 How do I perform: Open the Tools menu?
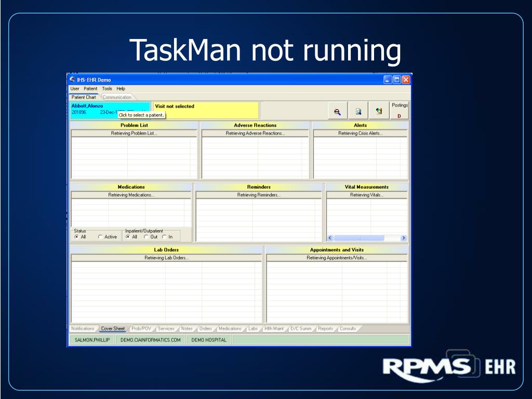pos(107,88)
